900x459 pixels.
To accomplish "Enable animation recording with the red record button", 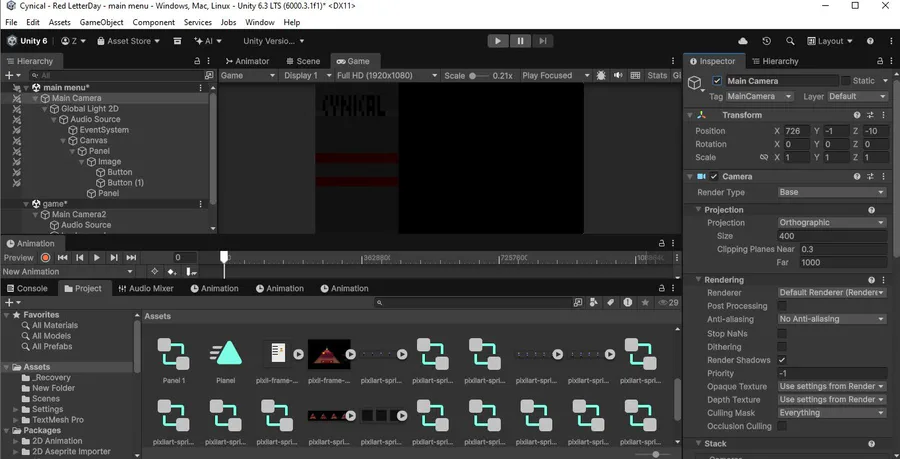I will click(45, 258).
